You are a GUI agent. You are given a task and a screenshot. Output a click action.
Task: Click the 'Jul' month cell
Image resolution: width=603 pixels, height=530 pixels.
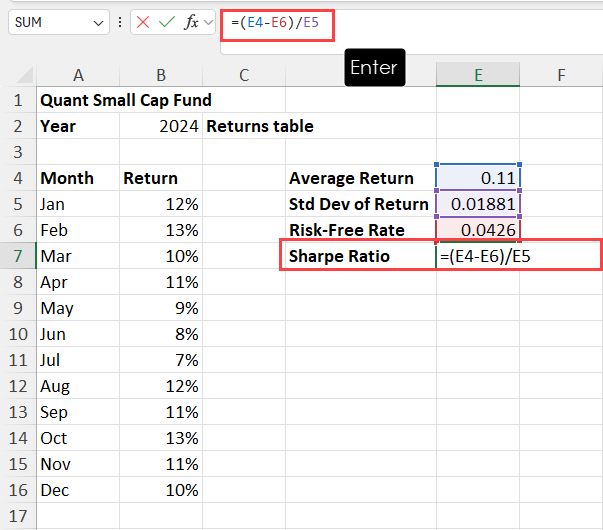click(x=78, y=360)
